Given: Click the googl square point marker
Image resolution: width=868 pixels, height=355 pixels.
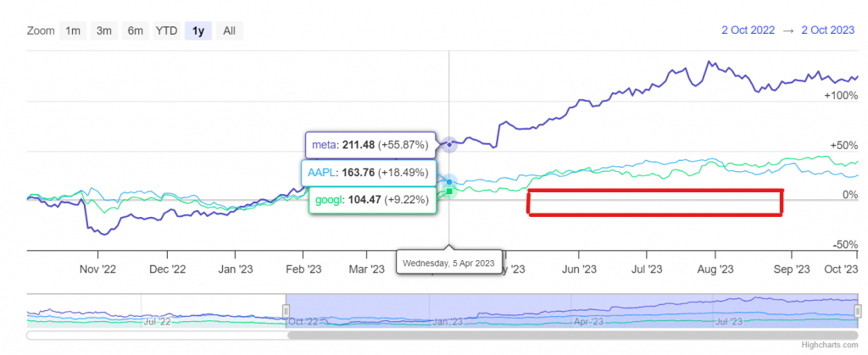Looking at the screenshot, I should [x=449, y=191].
